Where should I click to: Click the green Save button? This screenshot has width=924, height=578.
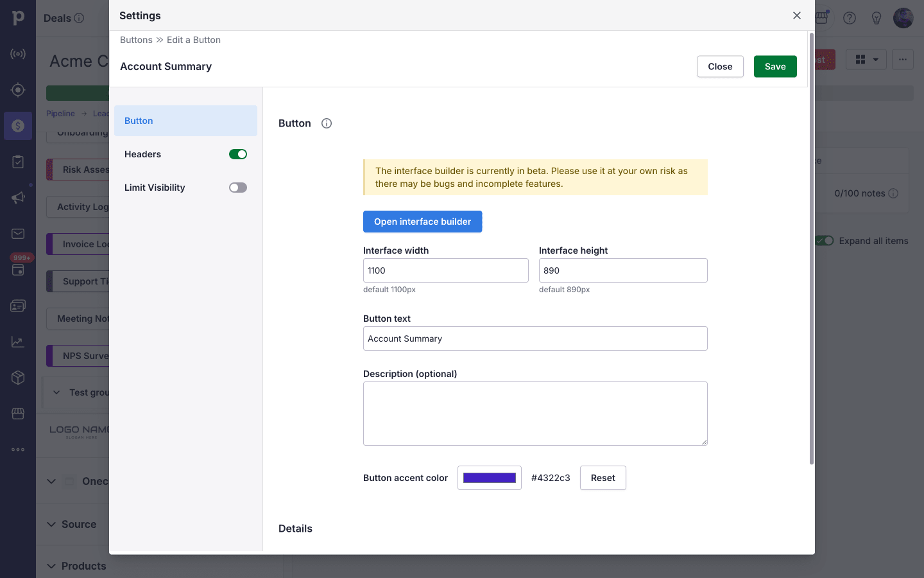point(775,67)
